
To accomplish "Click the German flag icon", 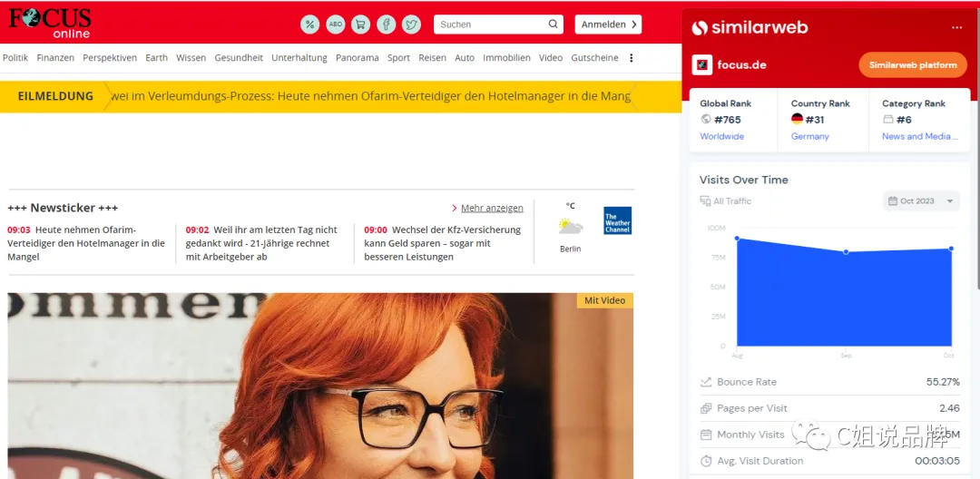I will (797, 119).
